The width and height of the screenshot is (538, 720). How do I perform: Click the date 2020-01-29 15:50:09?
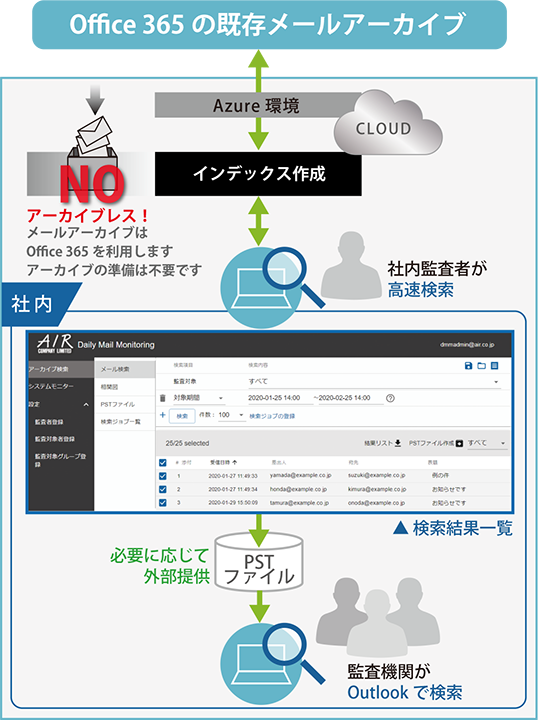coord(233,503)
